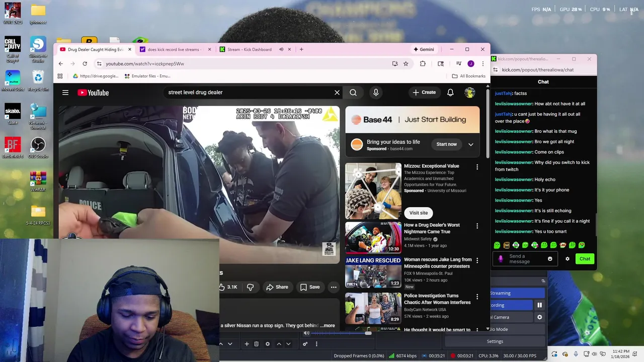Dislike the video with thumbs-down

(250, 287)
